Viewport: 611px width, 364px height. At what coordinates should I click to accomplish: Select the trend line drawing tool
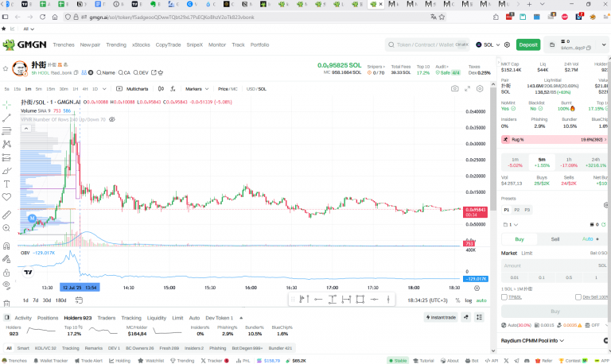click(6, 118)
